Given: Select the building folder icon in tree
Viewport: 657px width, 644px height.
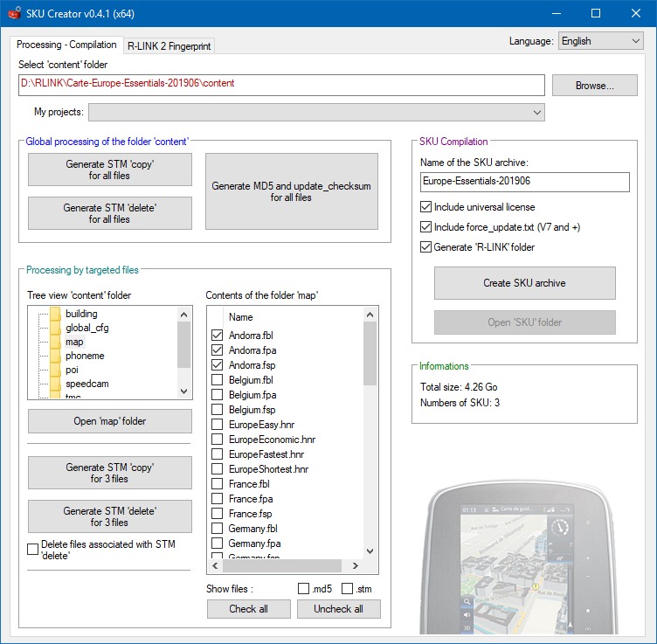Looking at the screenshot, I should (x=55, y=314).
